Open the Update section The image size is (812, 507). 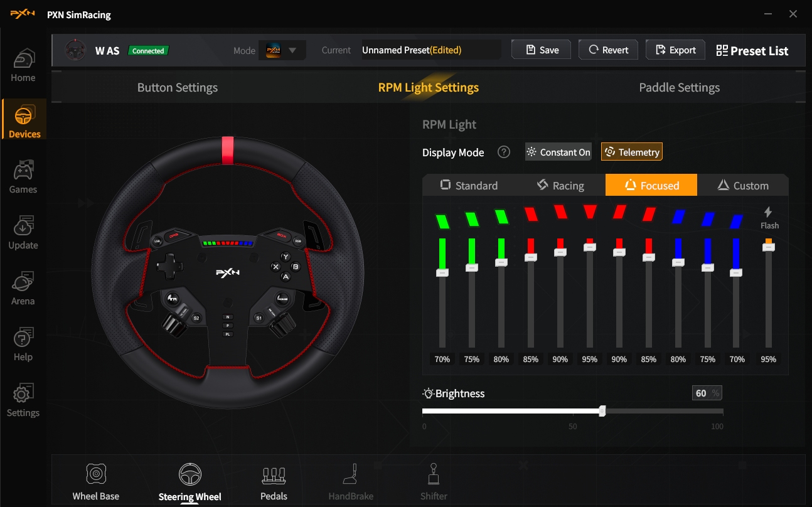23,232
